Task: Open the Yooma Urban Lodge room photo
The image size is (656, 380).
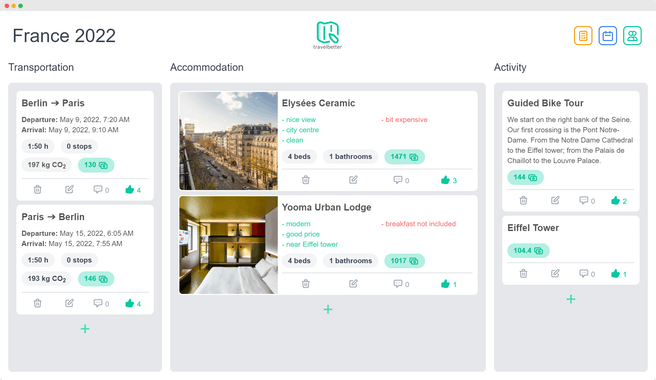Action: coord(228,245)
